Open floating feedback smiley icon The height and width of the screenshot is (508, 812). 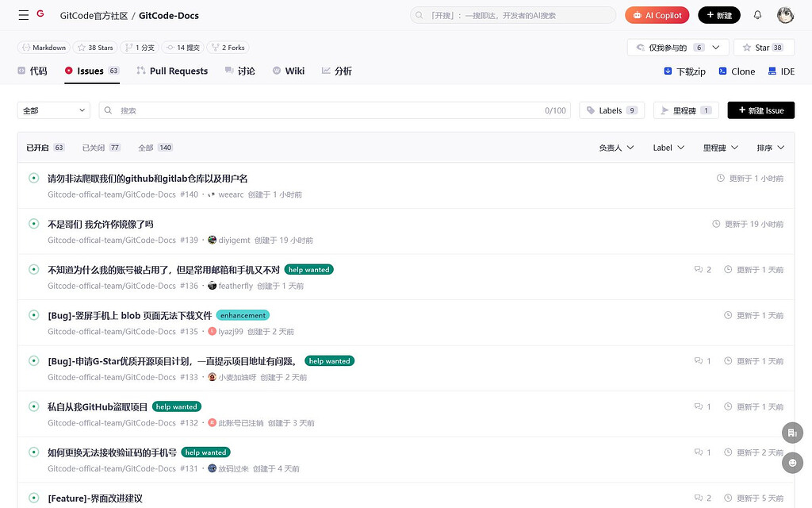(792, 463)
